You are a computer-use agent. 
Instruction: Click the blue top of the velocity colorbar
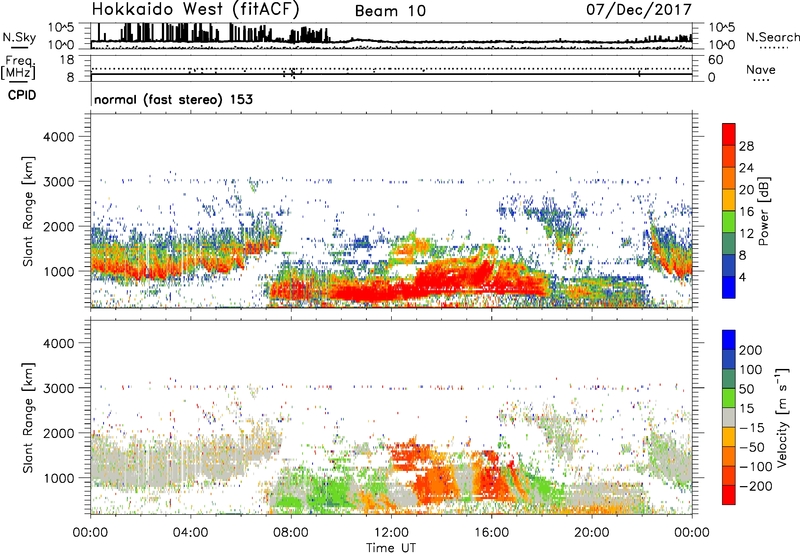coord(729,340)
